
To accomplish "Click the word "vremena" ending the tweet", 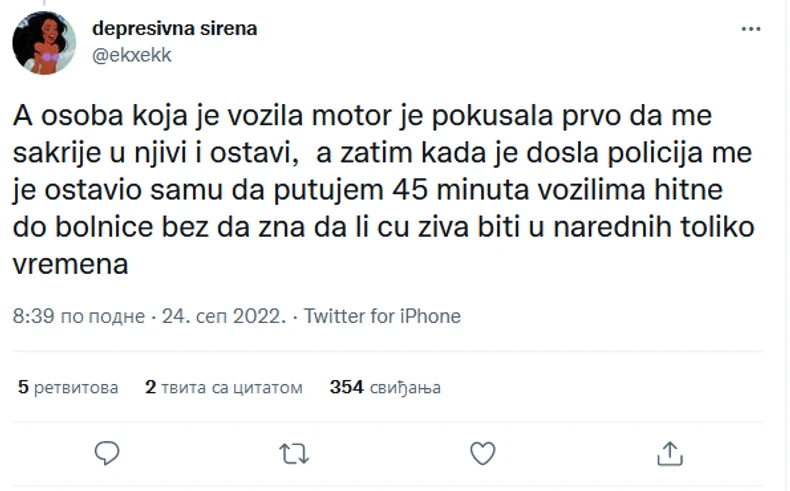I will (x=70, y=268).
